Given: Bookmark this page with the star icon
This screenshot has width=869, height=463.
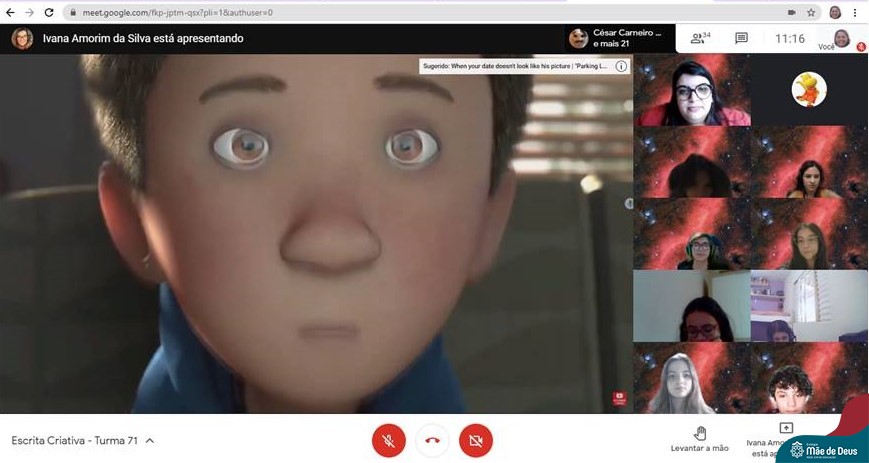Looking at the screenshot, I should coord(811,12).
